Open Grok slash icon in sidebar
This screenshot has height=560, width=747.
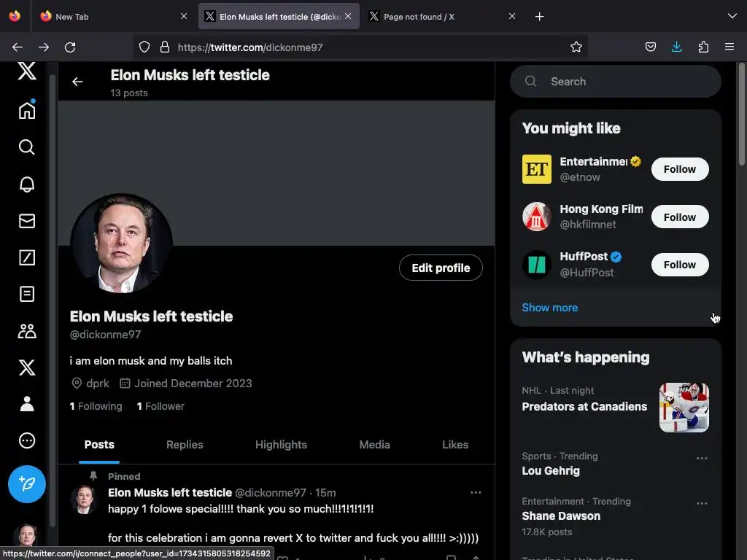(x=27, y=257)
